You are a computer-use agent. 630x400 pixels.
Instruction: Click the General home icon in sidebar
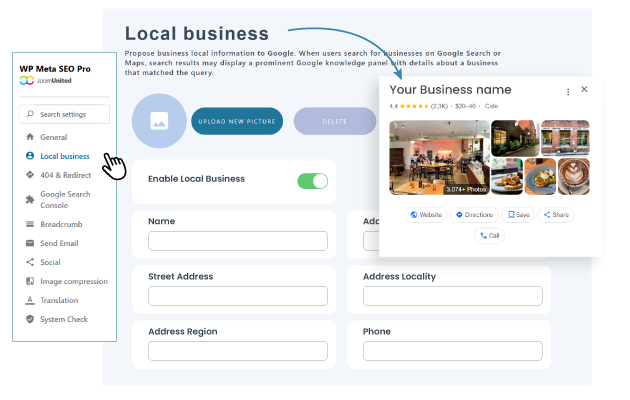tap(30, 137)
